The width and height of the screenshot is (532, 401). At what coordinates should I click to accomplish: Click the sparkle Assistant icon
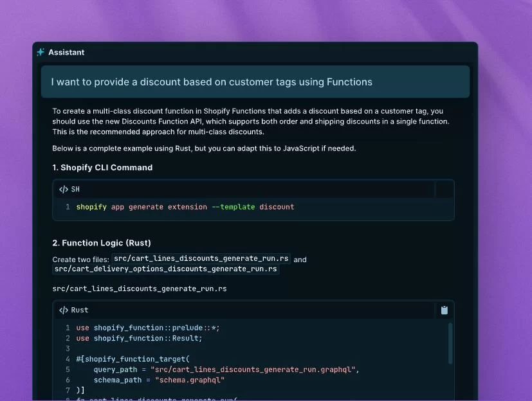pyautogui.click(x=41, y=52)
